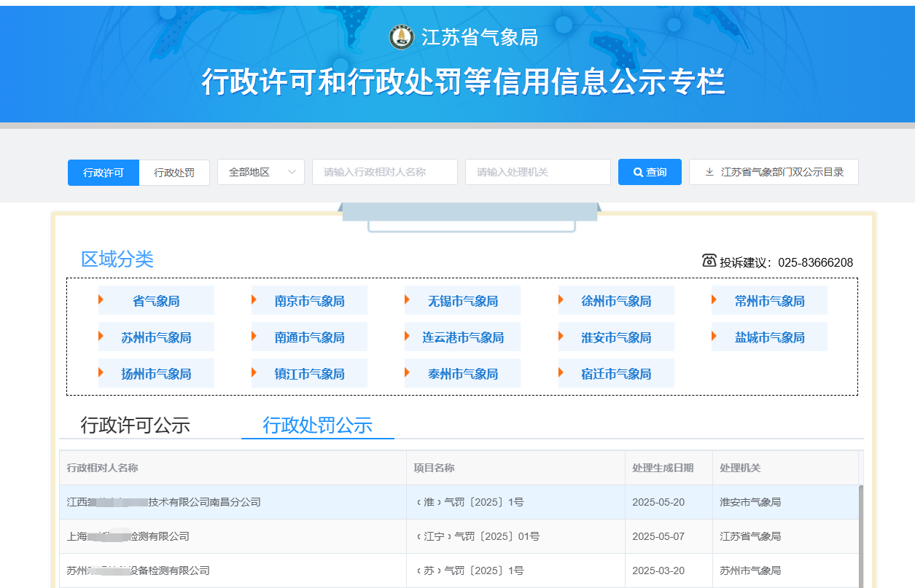Image resolution: width=915 pixels, height=588 pixels.
Task: Toggle search type to 行政许可
Action: 104,173
